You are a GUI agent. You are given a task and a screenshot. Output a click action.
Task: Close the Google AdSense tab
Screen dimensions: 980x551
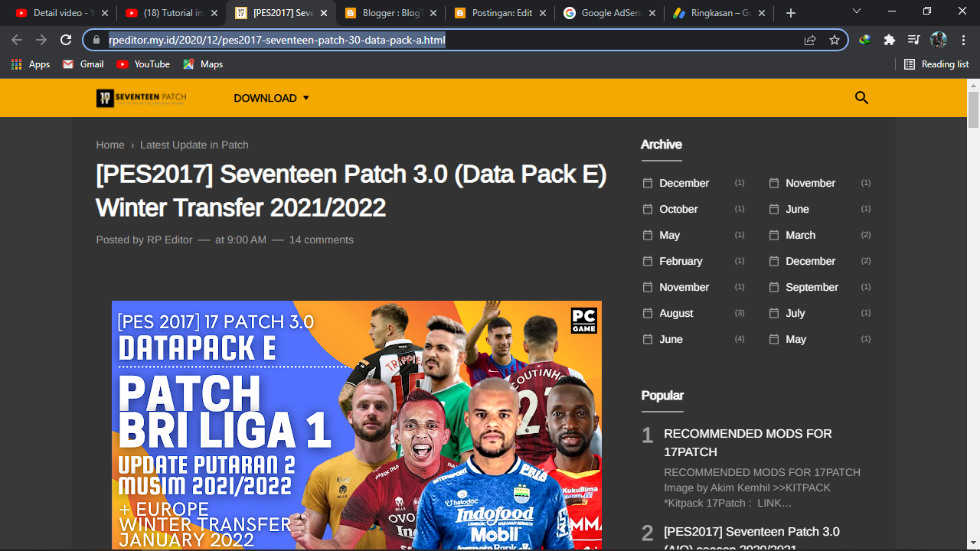pos(653,13)
